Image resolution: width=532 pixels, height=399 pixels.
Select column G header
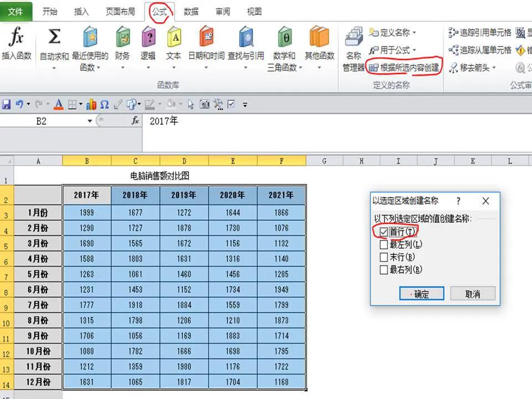coord(324,161)
